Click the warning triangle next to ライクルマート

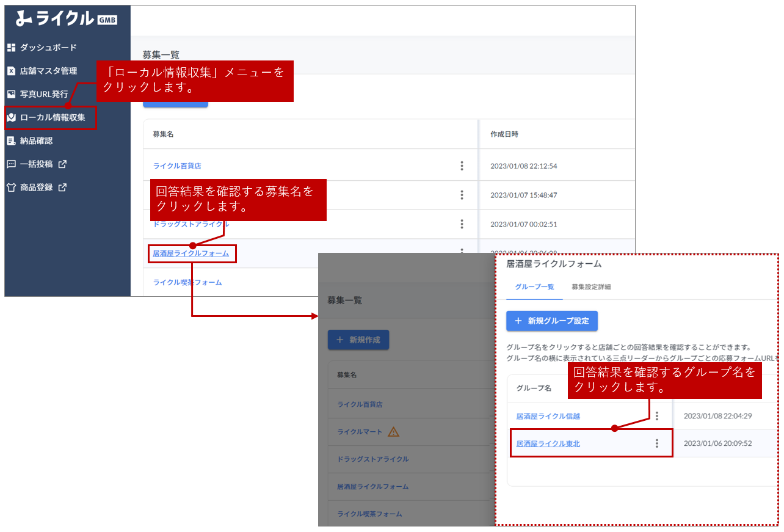coord(393,432)
